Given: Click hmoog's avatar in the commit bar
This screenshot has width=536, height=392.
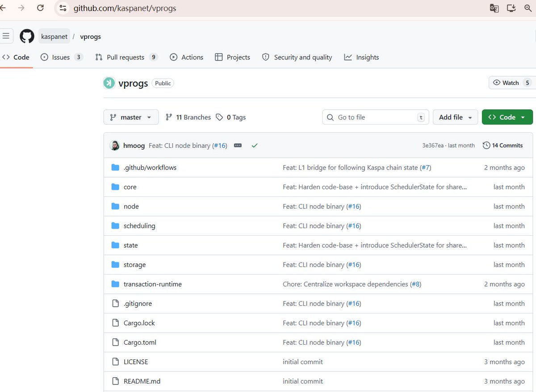Looking at the screenshot, I should (115, 146).
